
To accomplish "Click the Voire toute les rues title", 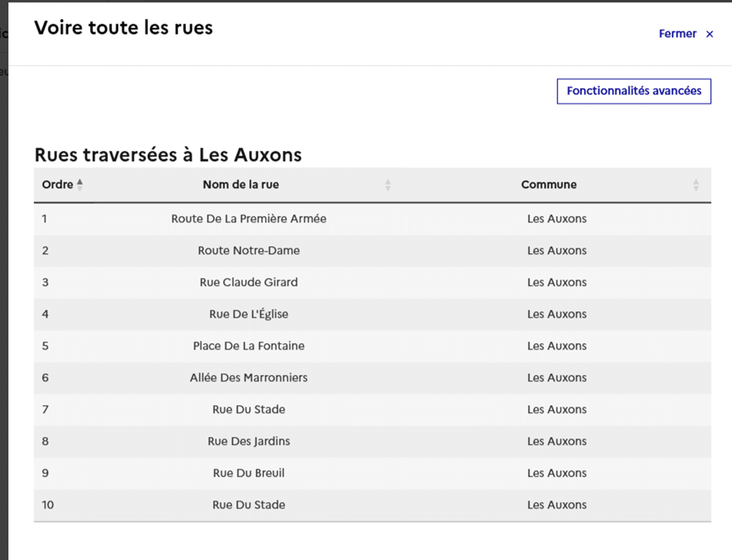I will (x=124, y=27).
